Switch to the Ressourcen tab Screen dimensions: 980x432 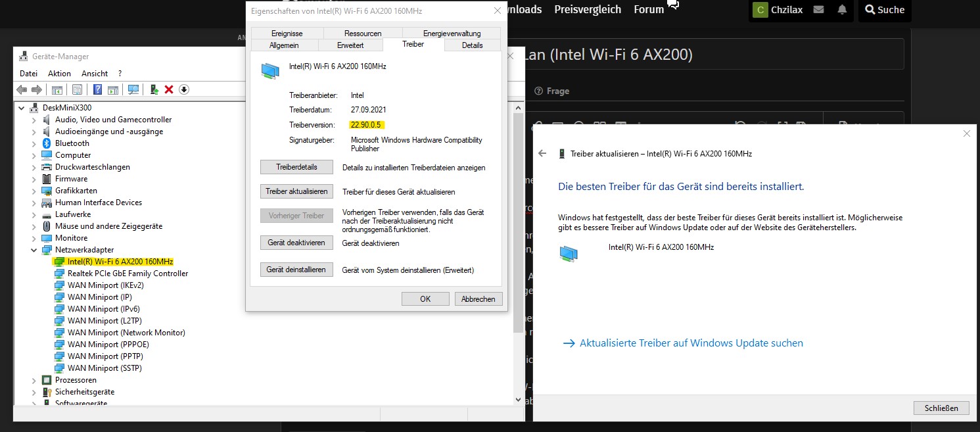[x=363, y=34]
